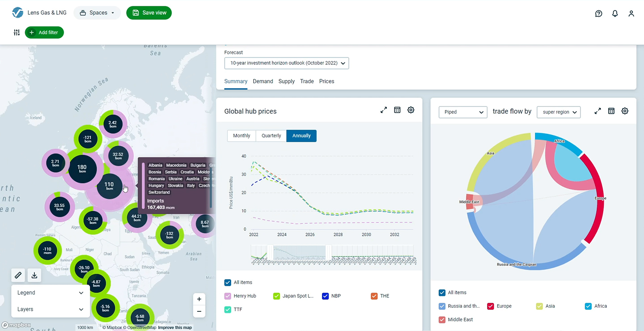Click the 33.55 bcm map bubble

coord(59,207)
